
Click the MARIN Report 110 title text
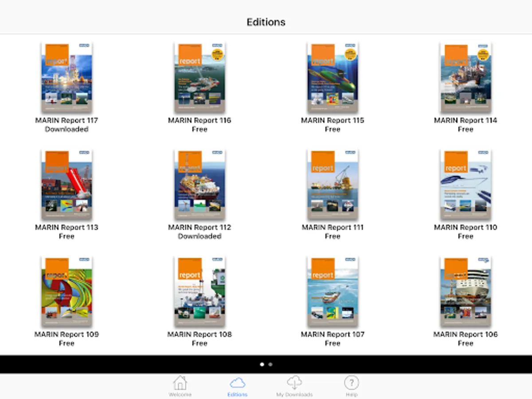point(465,227)
